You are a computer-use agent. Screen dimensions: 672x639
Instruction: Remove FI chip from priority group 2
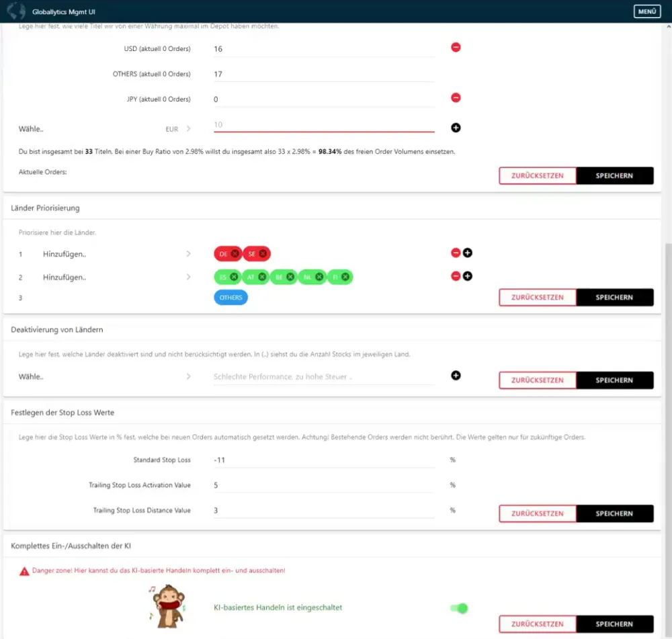(345, 277)
